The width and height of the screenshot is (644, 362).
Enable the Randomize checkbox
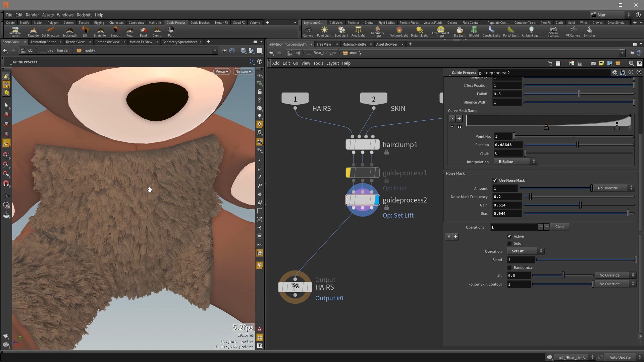(509, 267)
